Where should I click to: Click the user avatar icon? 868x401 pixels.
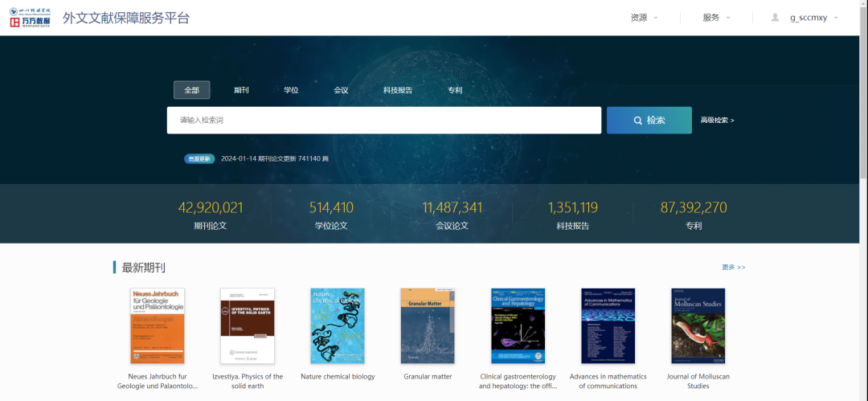[775, 17]
